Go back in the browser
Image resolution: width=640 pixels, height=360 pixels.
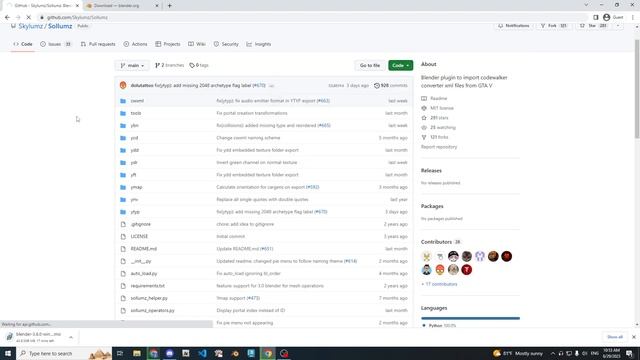coord(7,18)
